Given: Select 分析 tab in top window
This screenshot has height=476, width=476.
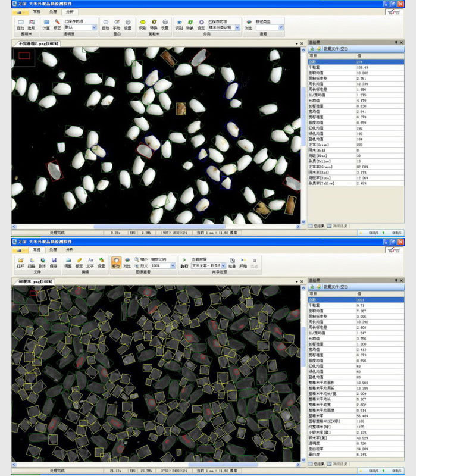Looking at the screenshot, I should pyautogui.click(x=70, y=12).
